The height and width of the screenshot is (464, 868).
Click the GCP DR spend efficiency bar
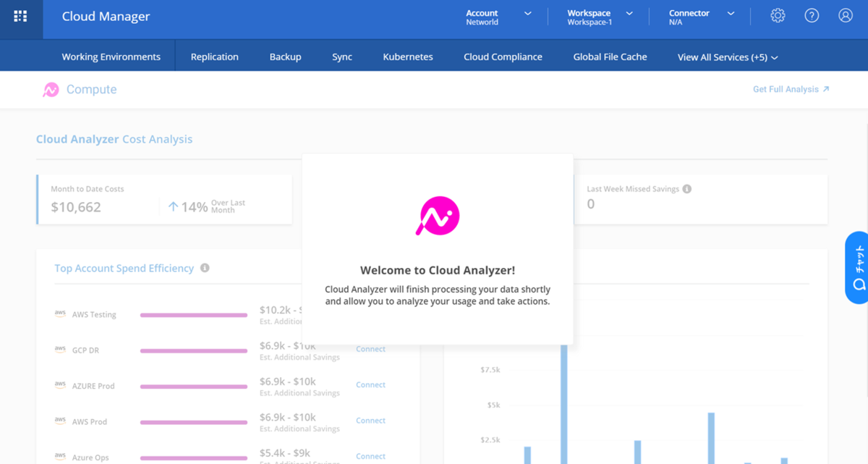[x=194, y=350]
